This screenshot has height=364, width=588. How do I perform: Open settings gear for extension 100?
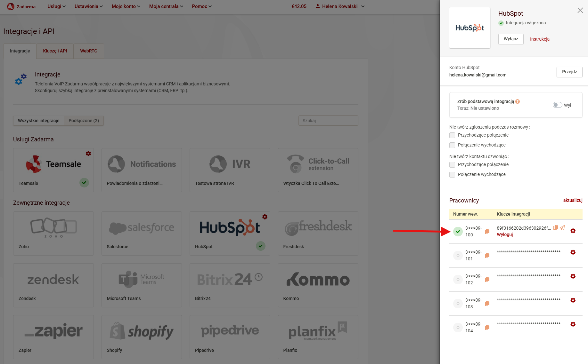tap(573, 231)
